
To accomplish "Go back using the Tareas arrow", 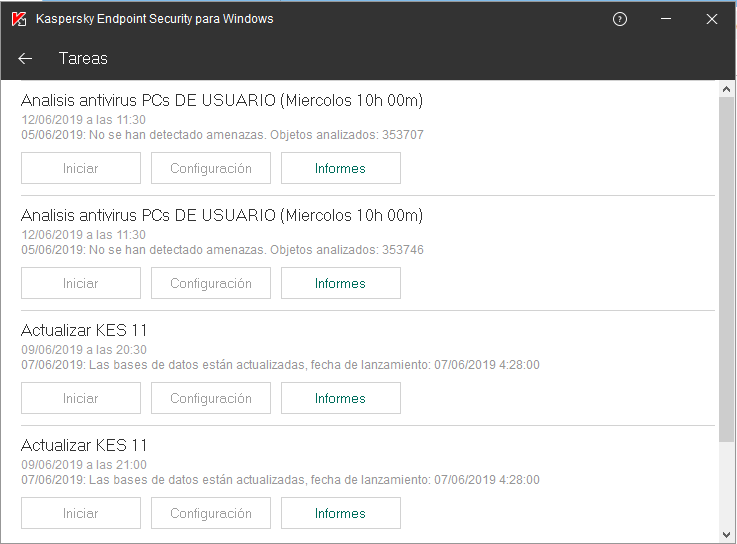I will 25,59.
